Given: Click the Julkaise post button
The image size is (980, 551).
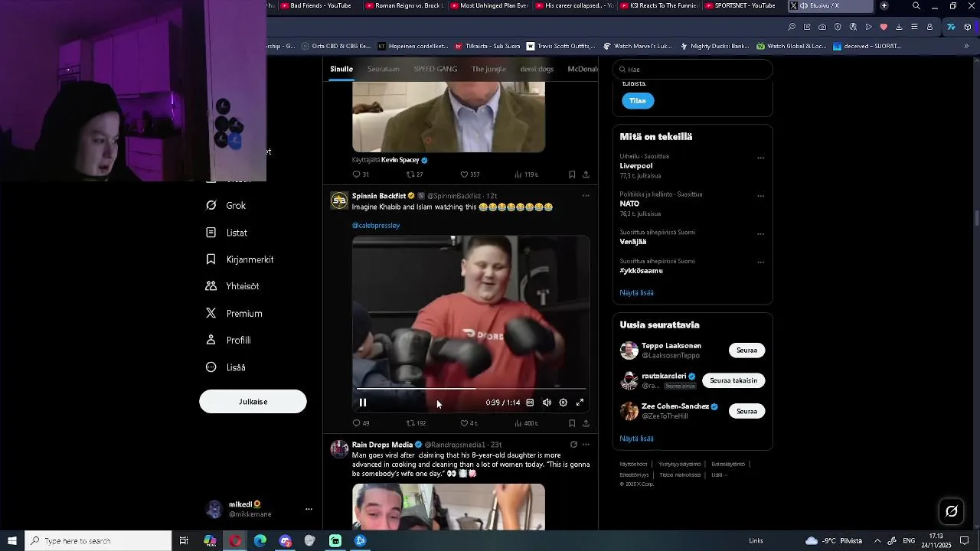Looking at the screenshot, I should (x=253, y=402).
